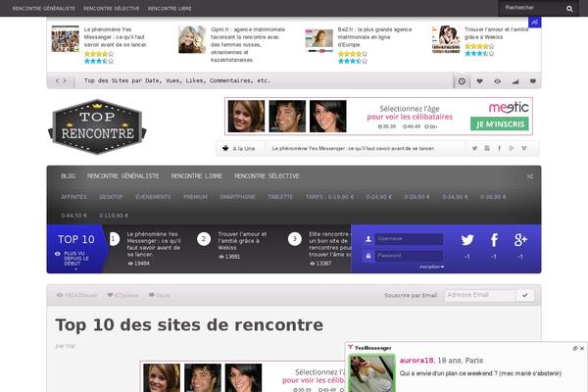Click the blue corner icon above the carousel

[x=534, y=23]
